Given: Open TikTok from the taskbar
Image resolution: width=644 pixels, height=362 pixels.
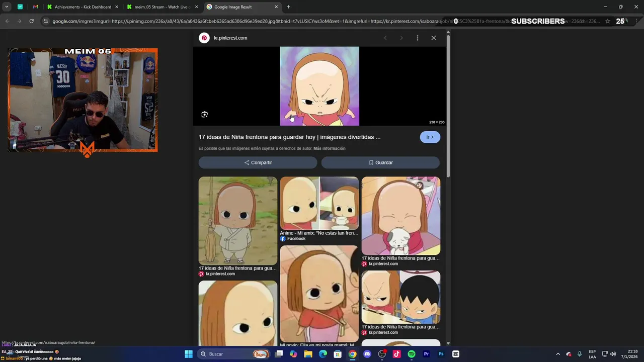Looking at the screenshot, I should point(396,354).
